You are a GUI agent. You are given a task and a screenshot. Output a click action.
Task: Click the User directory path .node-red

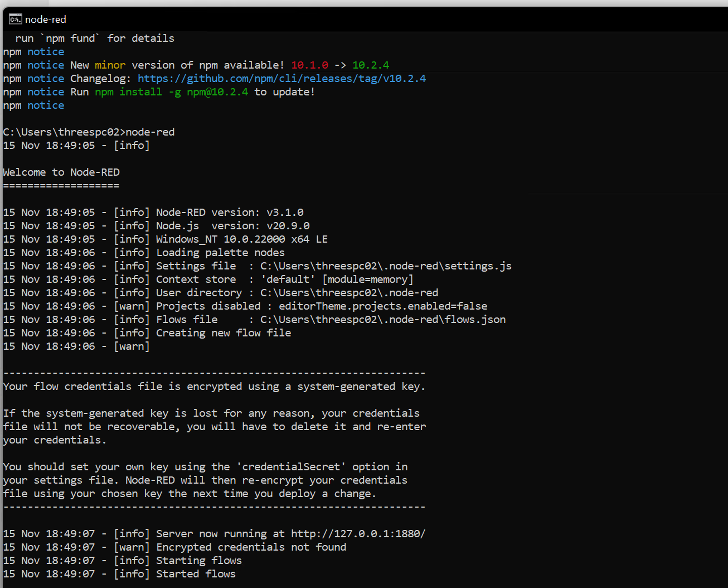point(349,293)
